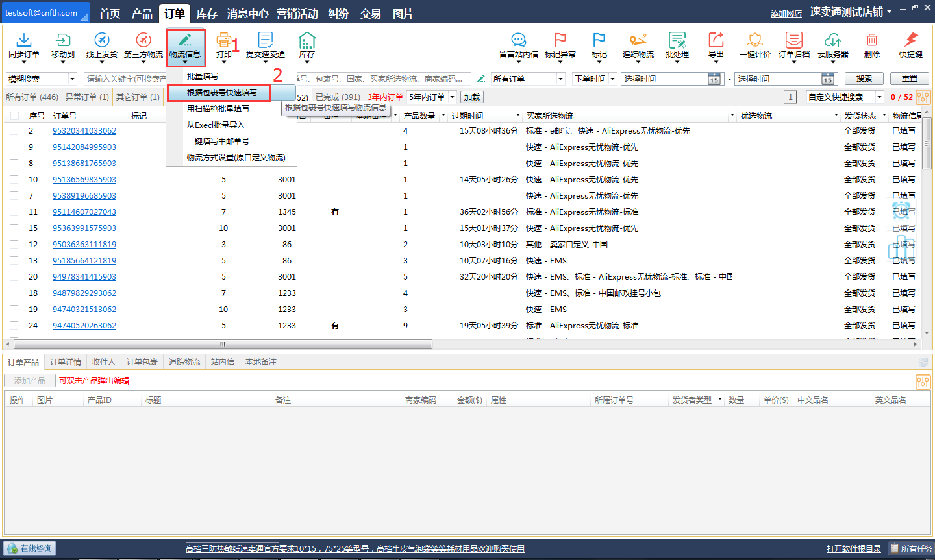Click the 重置 reset button
Screen dimensions: 935x560
(x=910, y=79)
